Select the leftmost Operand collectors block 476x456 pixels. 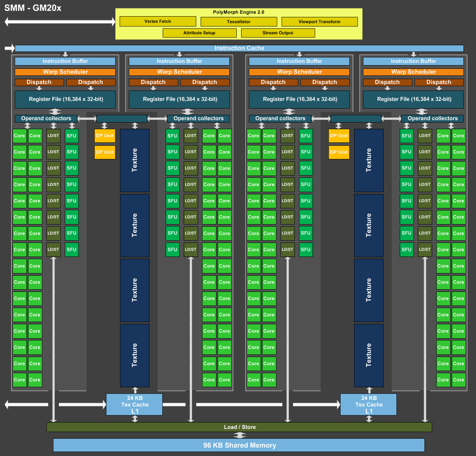46,119
